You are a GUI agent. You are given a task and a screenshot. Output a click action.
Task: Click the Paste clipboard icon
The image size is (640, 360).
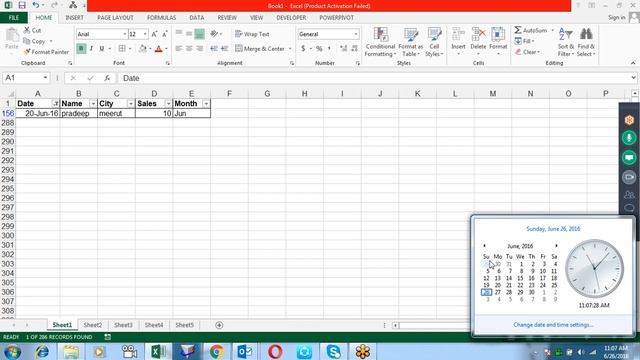[12, 36]
